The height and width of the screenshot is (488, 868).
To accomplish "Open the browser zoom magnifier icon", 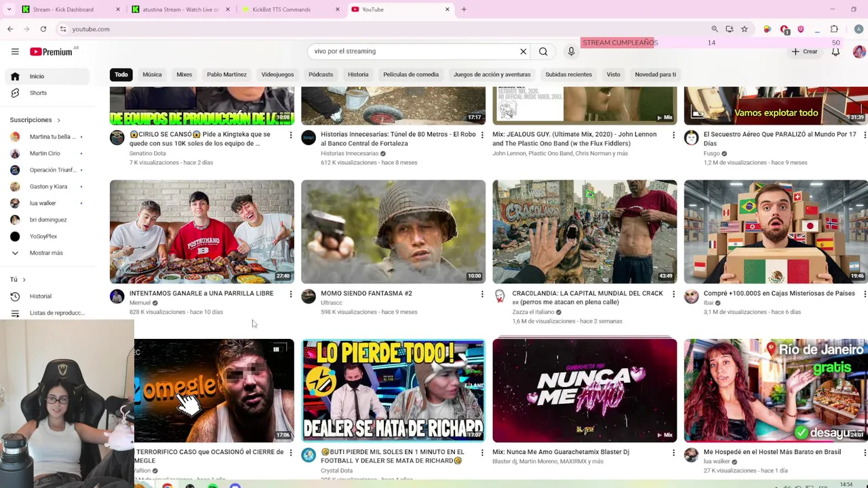I will click(x=715, y=29).
